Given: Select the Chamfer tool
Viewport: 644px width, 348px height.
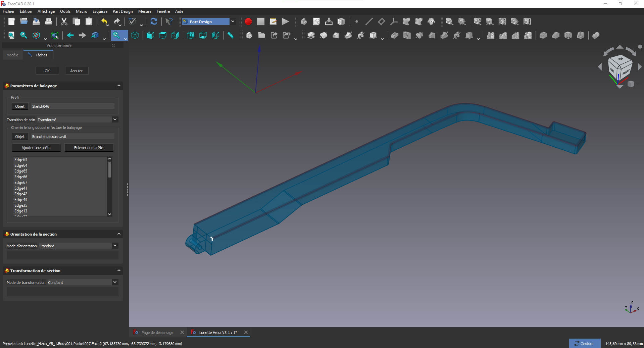Looking at the screenshot, I should [556, 35].
